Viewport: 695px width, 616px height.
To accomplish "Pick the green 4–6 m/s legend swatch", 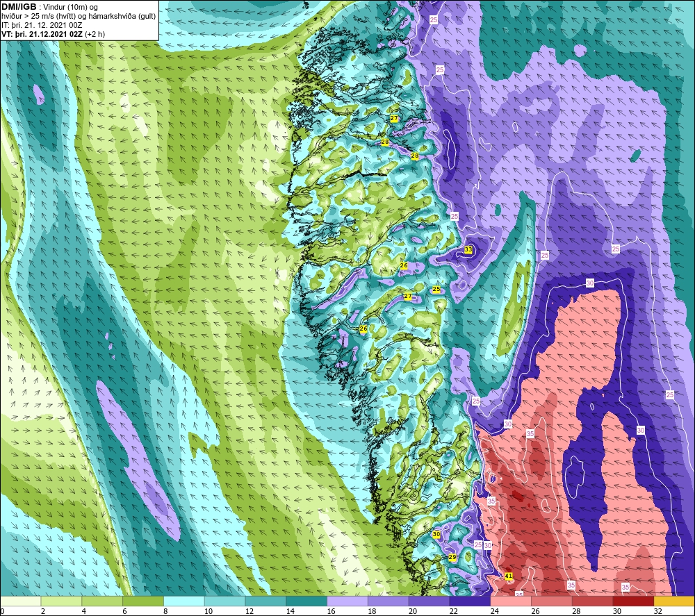I will [x=102, y=601].
